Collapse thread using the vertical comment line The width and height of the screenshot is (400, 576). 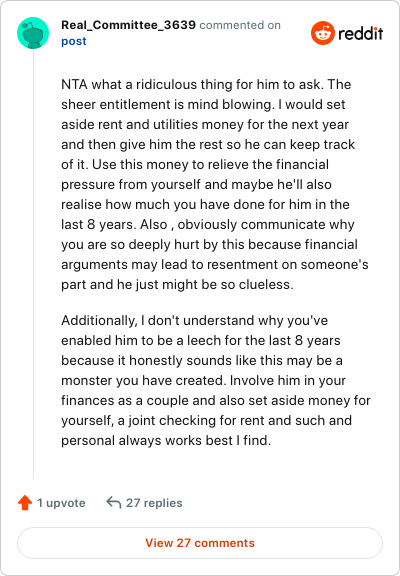(33, 264)
